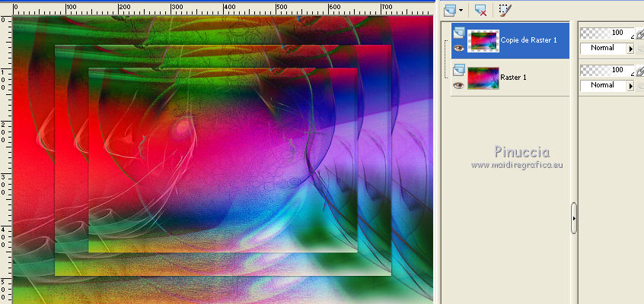
Task: Click the Raster 1 layer thumbnail
Action: pyautogui.click(x=483, y=78)
